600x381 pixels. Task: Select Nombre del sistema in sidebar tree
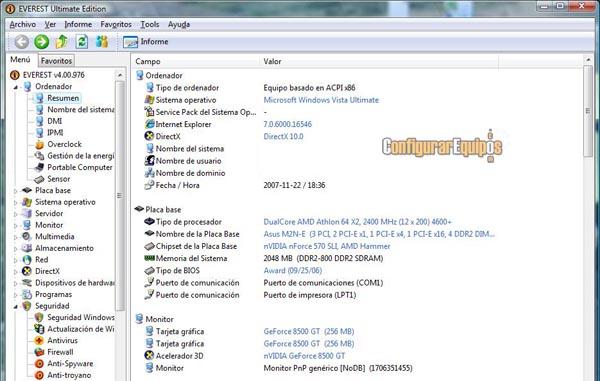pos(81,109)
